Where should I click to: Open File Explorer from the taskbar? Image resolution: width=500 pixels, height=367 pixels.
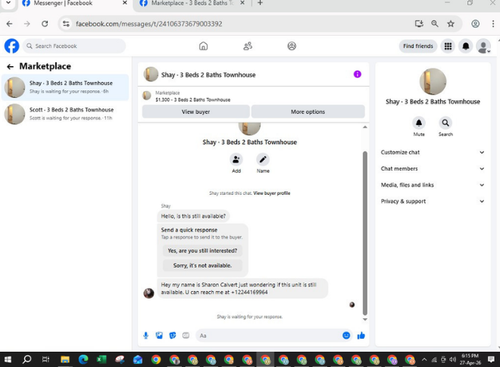click(65, 360)
